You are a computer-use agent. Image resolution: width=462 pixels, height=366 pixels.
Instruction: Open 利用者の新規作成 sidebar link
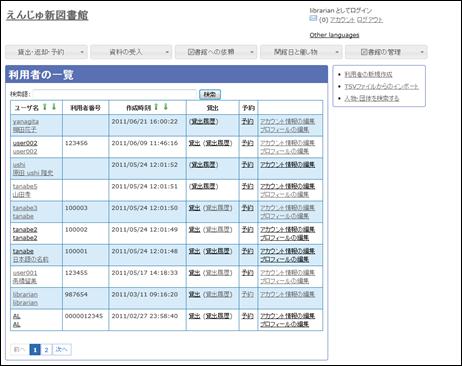point(368,74)
